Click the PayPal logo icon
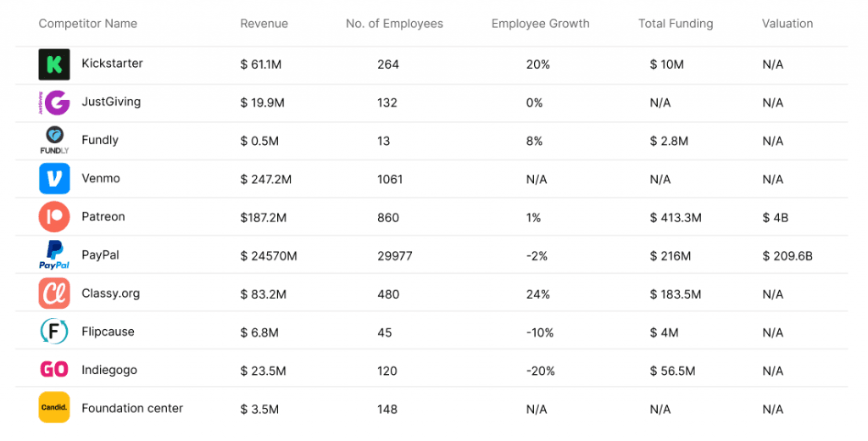This screenshot has width=868, height=441. 53,255
